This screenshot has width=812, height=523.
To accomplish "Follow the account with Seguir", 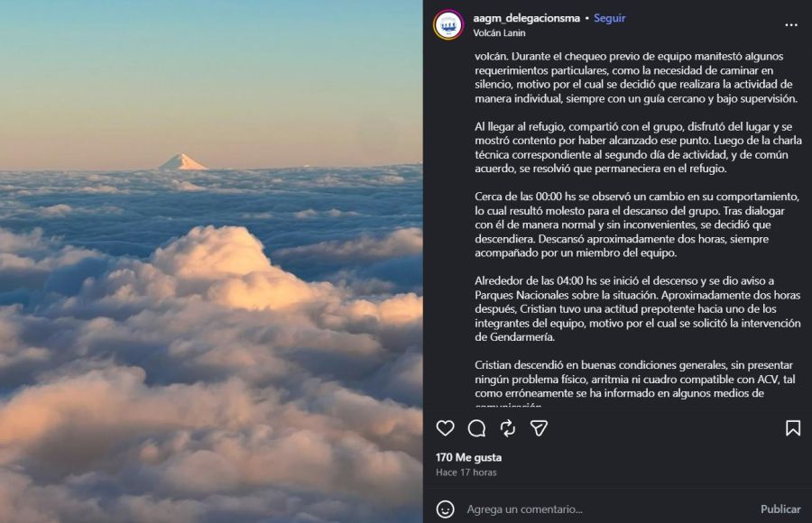I will (609, 18).
